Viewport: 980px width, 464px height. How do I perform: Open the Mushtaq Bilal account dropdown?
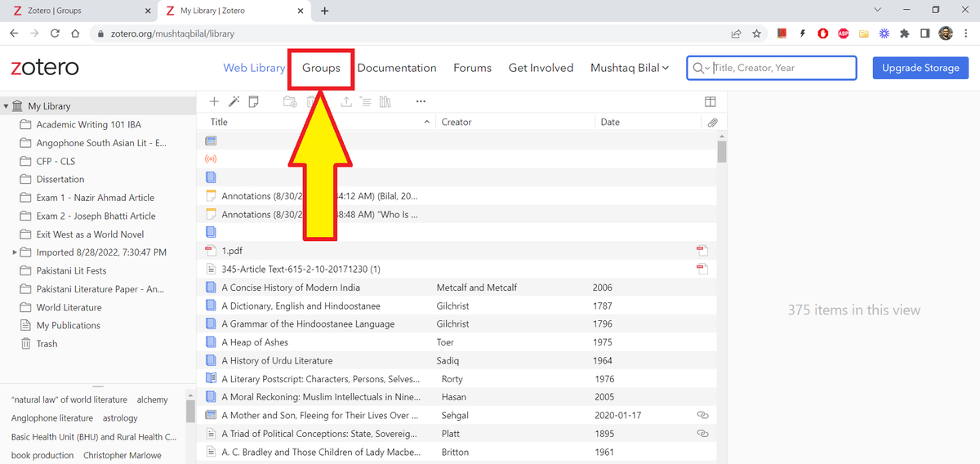(x=630, y=68)
